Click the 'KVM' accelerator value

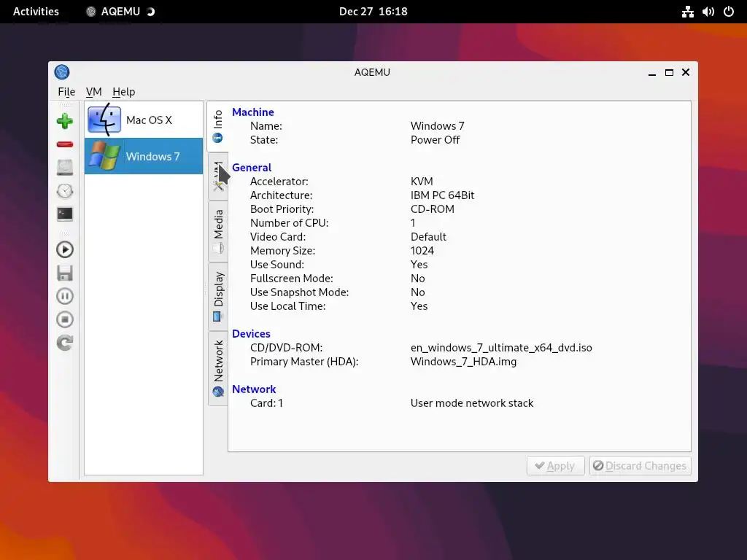pyautogui.click(x=422, y=182)
